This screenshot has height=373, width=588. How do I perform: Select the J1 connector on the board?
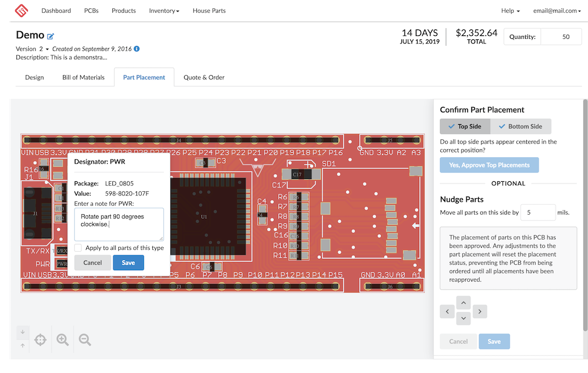38,213
